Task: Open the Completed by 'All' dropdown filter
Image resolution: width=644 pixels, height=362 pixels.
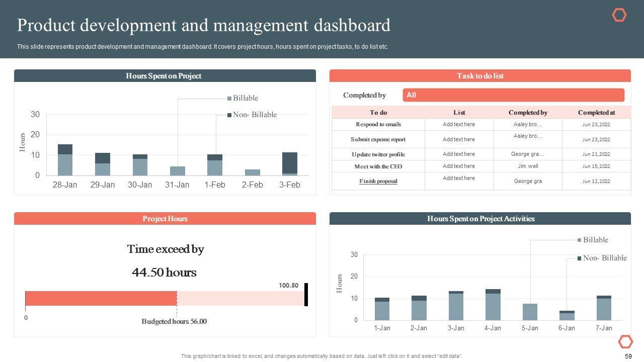Action: [513, 95]
